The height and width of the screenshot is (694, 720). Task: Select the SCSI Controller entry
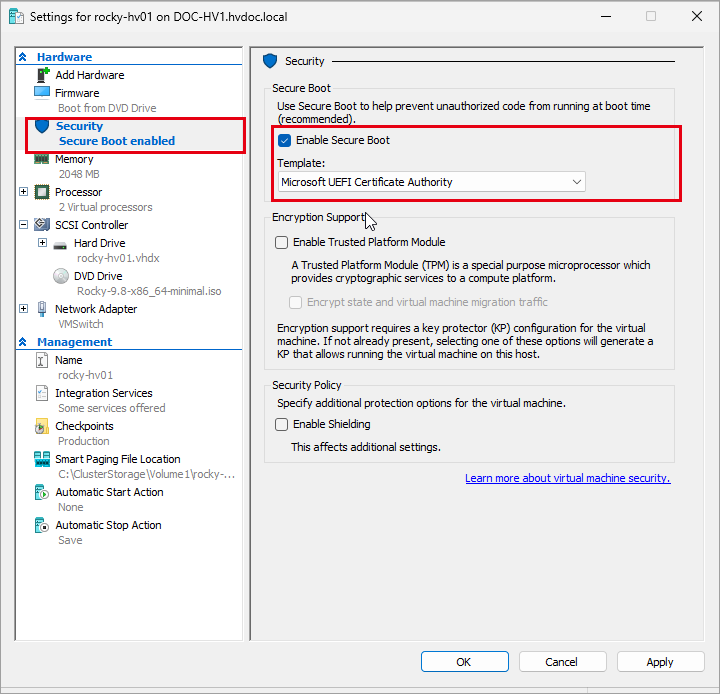pos(91,225)
